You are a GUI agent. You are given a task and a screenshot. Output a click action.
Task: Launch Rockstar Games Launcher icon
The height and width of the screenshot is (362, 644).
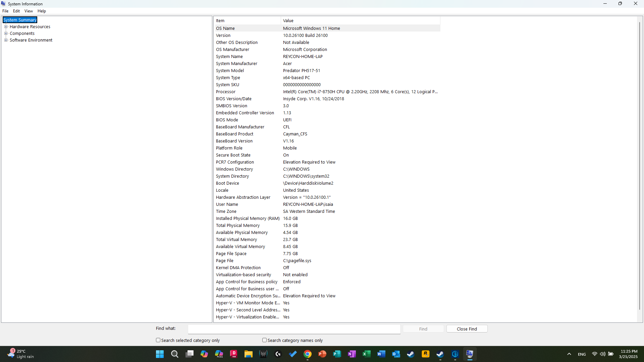[x=426, y=354]
